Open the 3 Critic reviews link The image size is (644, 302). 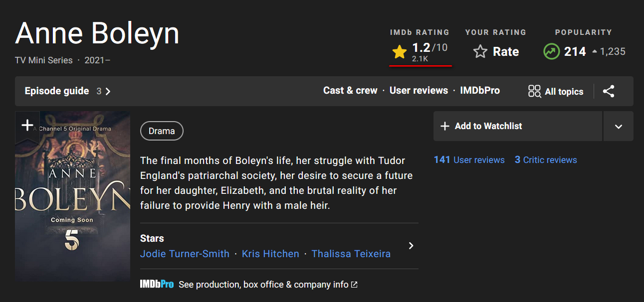(546, 160)
